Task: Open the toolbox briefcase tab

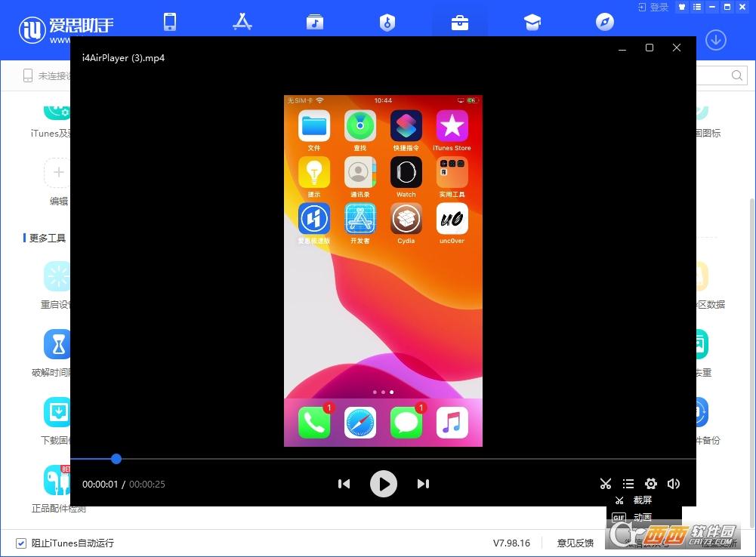Action: point(459,22)
